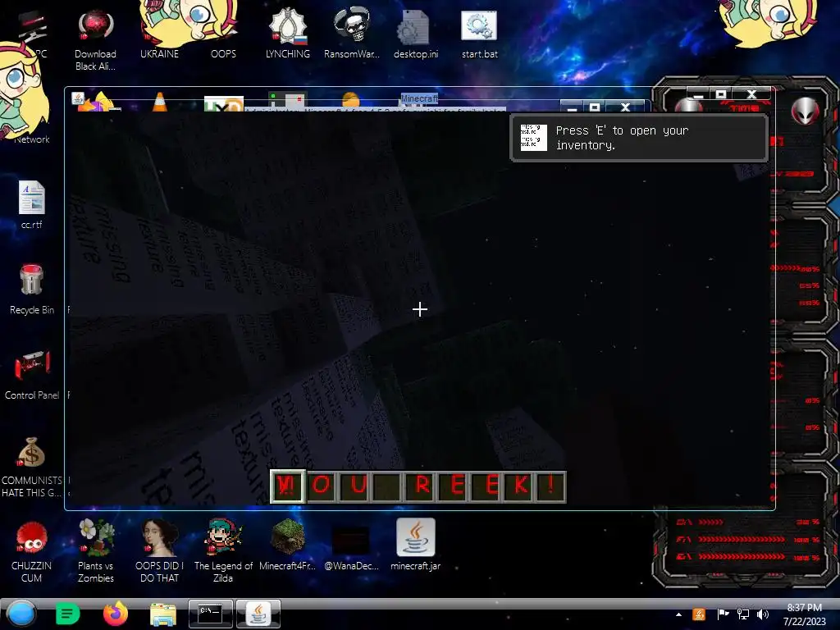This screenshot has width=840, height=630.
Task: Open the minecraft.jar Java file
Action: click(416, 544)
